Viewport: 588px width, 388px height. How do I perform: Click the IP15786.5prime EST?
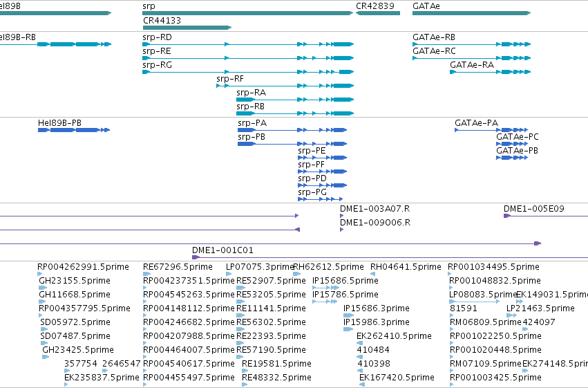(x=325, y=302)
